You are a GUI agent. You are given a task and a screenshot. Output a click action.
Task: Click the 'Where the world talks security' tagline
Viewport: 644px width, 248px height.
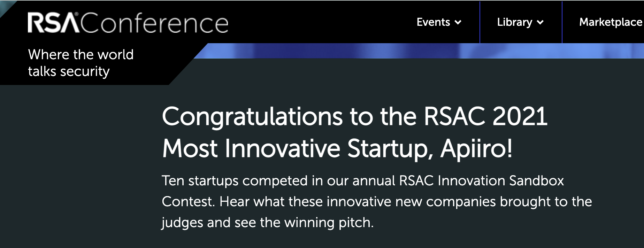pos(81,63)
